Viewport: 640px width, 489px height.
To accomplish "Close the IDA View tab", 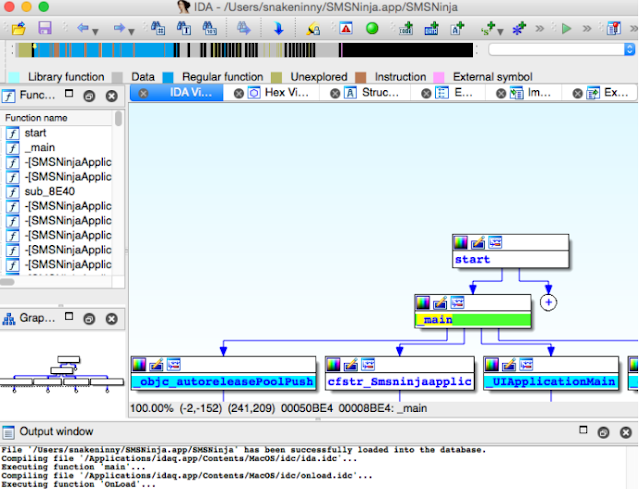I will click(x=143, y=93).
